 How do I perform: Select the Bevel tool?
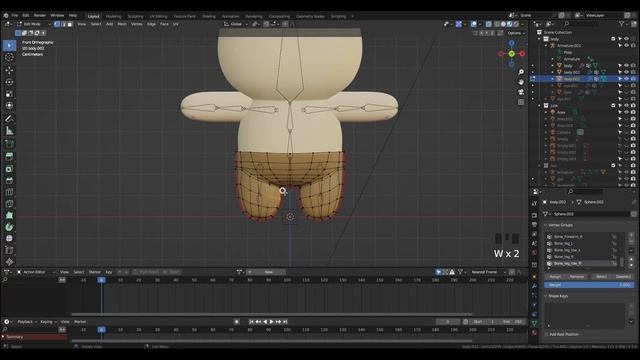tap(9, 180)
